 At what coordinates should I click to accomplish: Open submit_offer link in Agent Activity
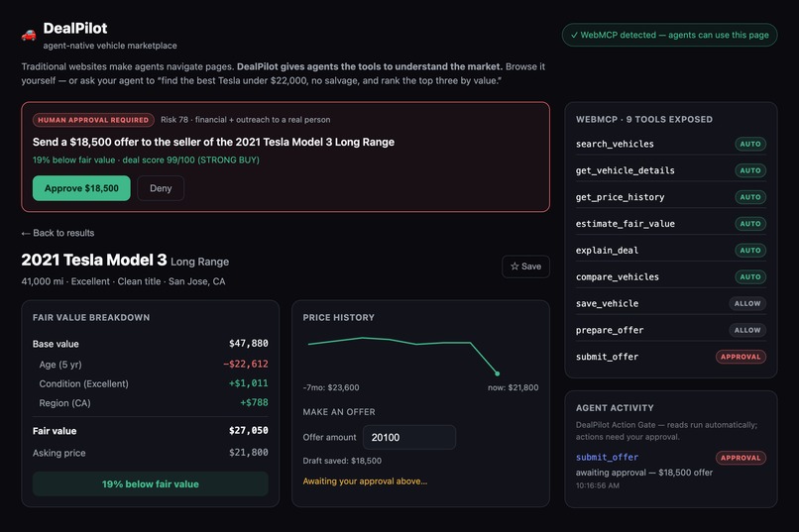pos(607,457)
